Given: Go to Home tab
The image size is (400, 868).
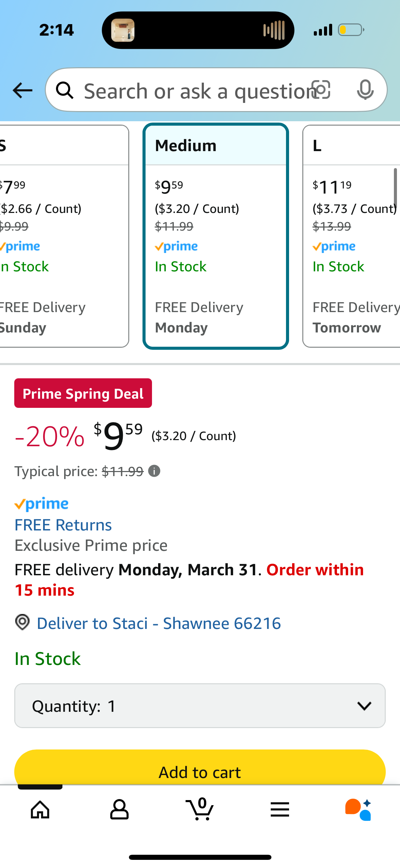Looking at the screenshot, I should [x=40, y=809].
